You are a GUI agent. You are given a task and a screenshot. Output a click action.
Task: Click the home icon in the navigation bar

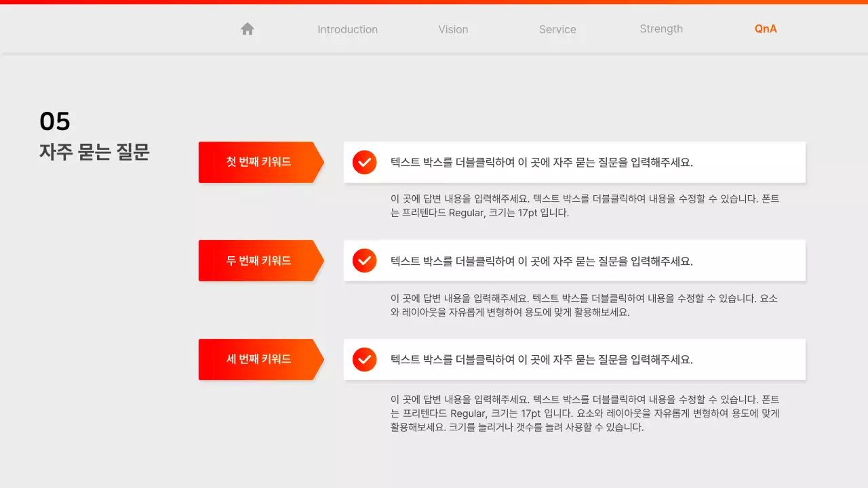click(x=247, y=28)
